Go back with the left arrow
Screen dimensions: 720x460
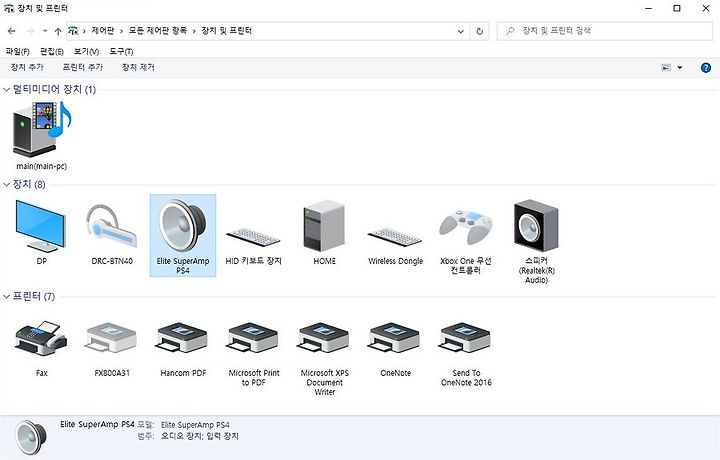coord(12,31)
